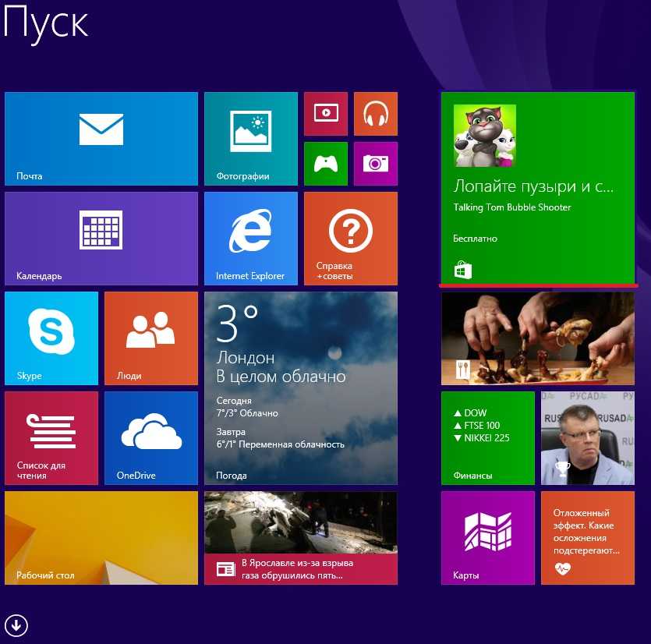Open the Music headphones tile
This screenshot has width=651, height=644.
[x=375, y=113]
